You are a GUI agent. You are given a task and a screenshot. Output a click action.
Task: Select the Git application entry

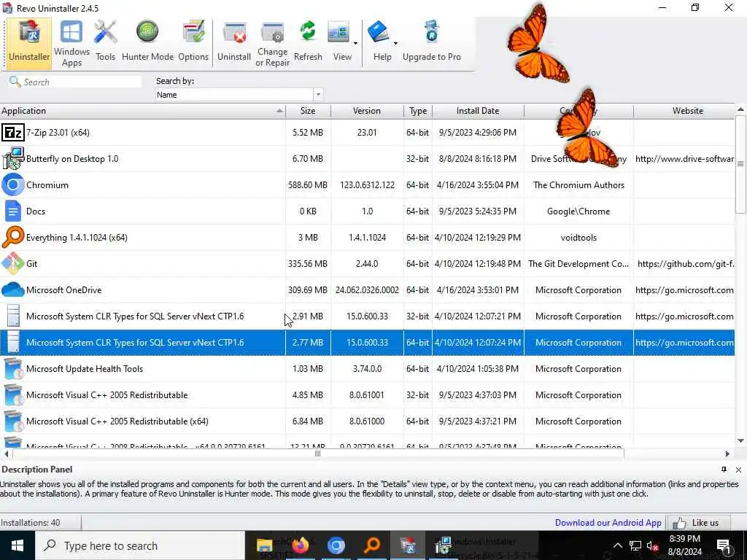tap(31, 263)
